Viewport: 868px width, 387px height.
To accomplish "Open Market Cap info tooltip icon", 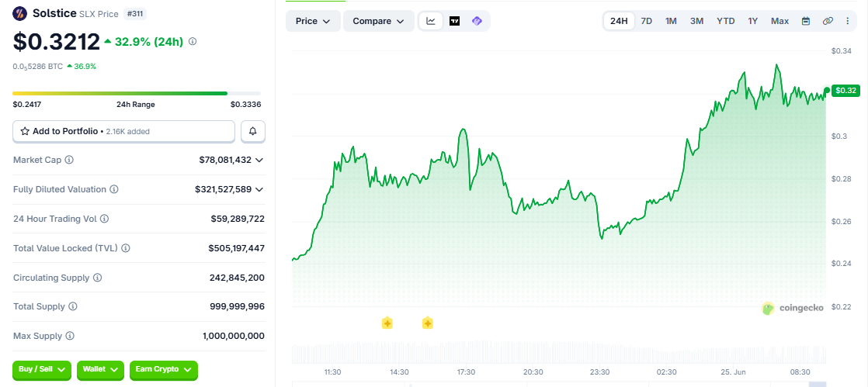I will tap(69, 160).
